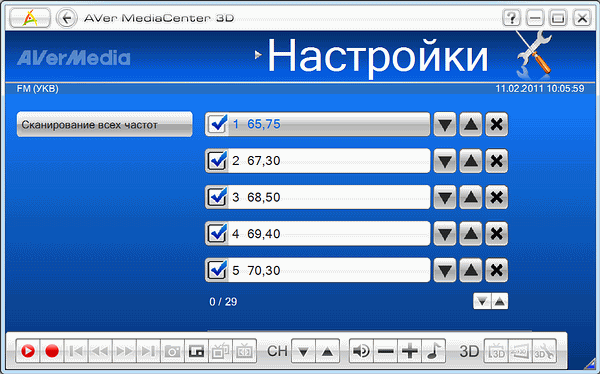Take a snapshot with the camera icon

172,351
